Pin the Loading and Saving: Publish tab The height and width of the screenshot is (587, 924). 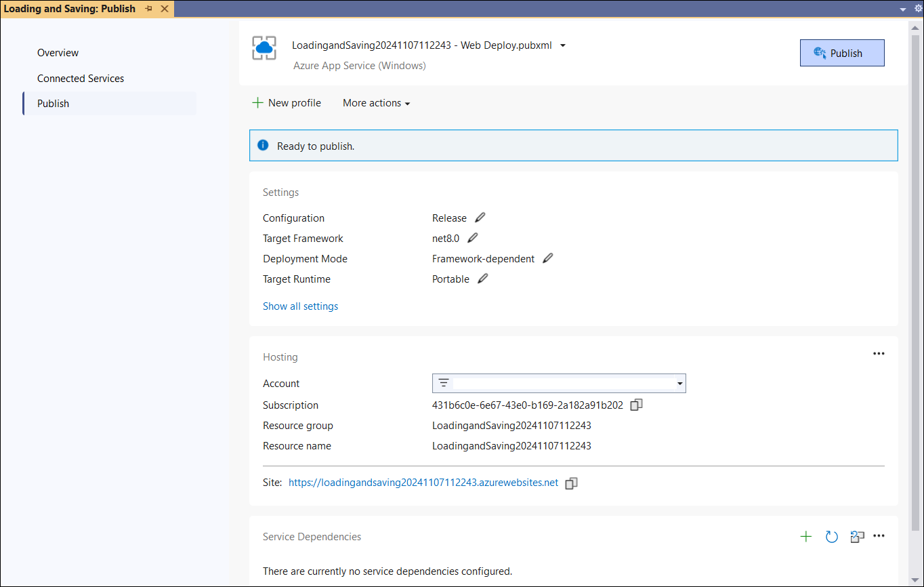[148, 9]
